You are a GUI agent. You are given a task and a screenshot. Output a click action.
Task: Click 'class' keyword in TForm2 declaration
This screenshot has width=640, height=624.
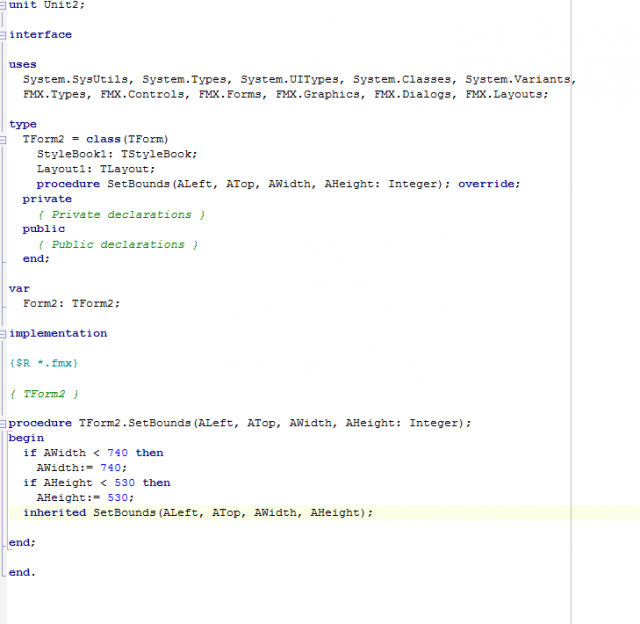point(103,139)
